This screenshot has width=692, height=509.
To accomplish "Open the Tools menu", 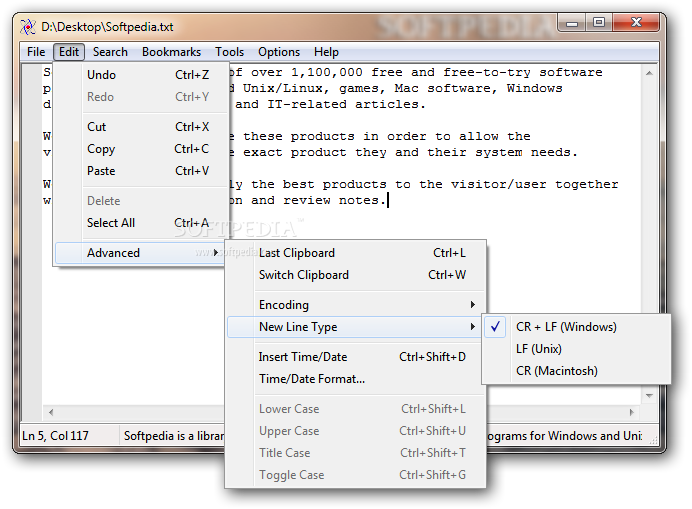I will tap(229, 52).
